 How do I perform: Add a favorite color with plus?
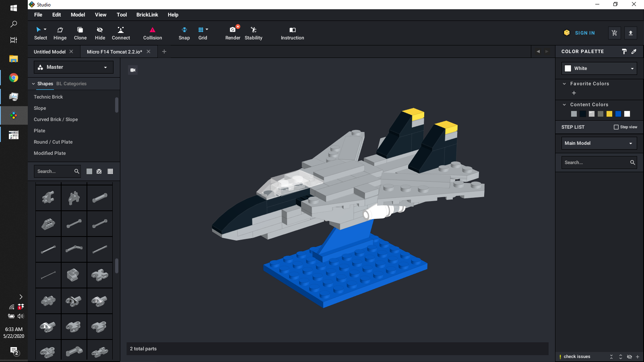[574, 93]
